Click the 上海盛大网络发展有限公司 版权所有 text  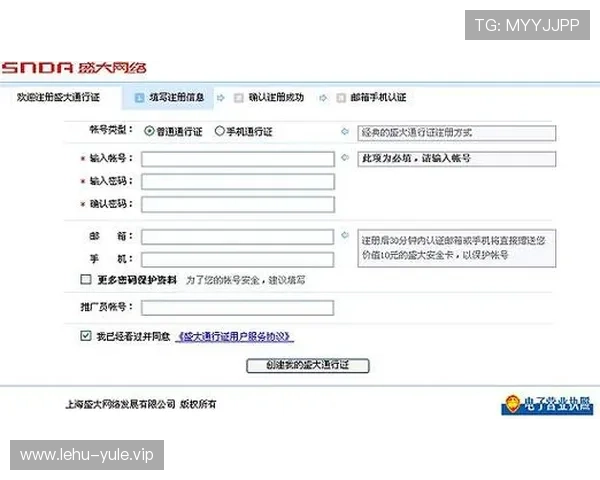pyautogui.click(x=141, y=404)
